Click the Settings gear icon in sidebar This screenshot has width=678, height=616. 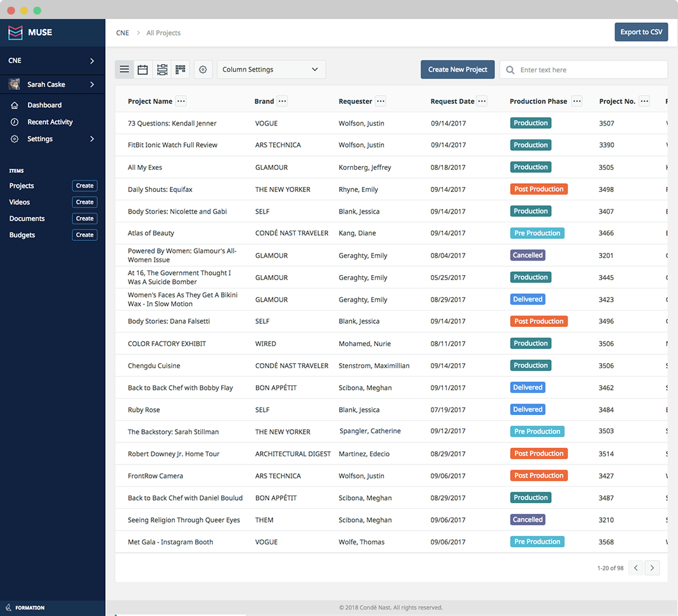tap(15, 139)
